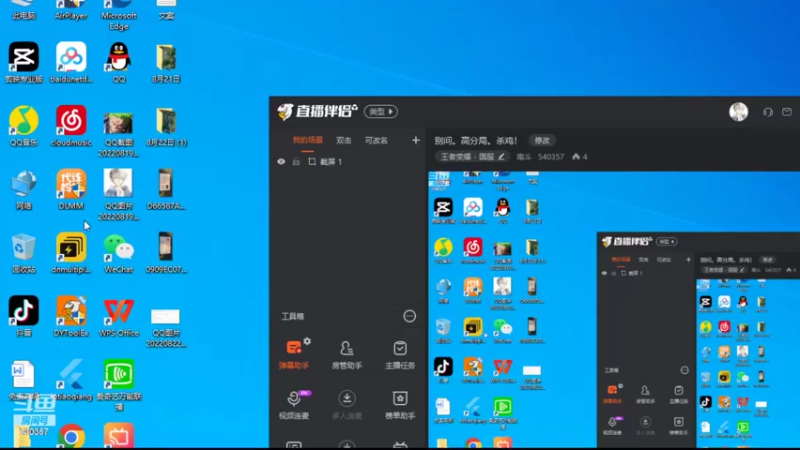Click the stream title 别问。高分局。杀鸡!

(x=476, y=140)
